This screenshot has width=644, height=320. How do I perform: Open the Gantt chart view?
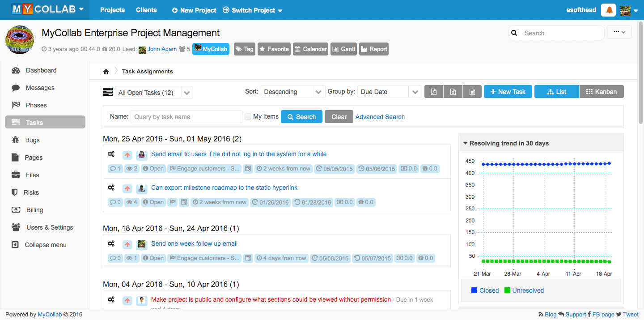[x=343, y=49]
